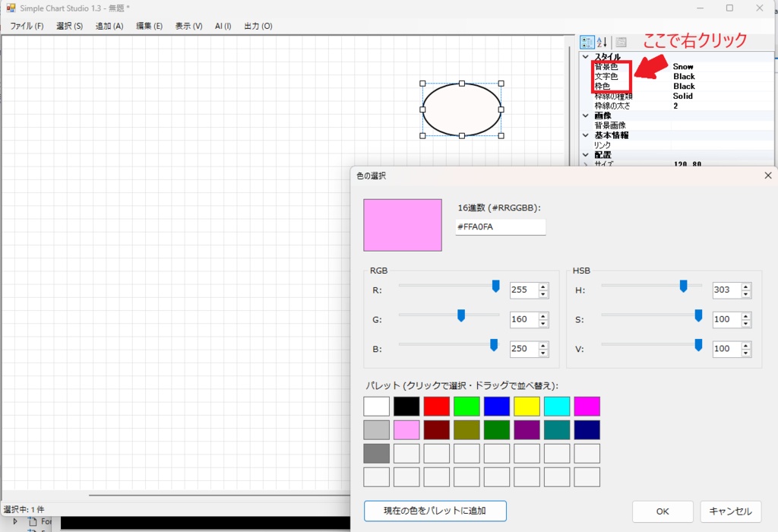Click the G slider thumb
778x532 pixels.
point(461,315)
